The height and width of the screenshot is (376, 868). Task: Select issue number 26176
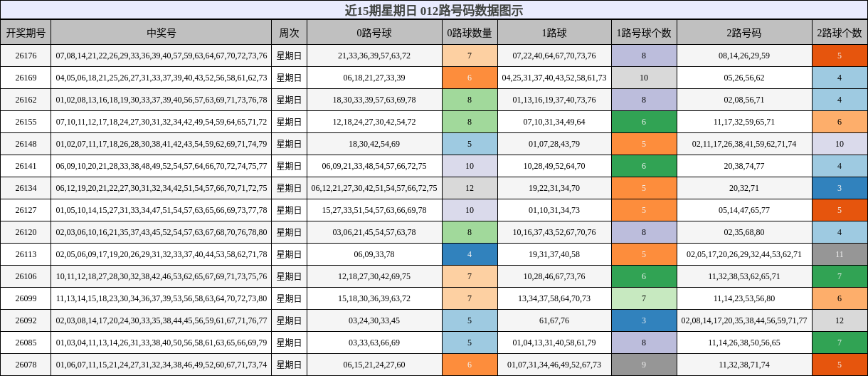point(26,56)
